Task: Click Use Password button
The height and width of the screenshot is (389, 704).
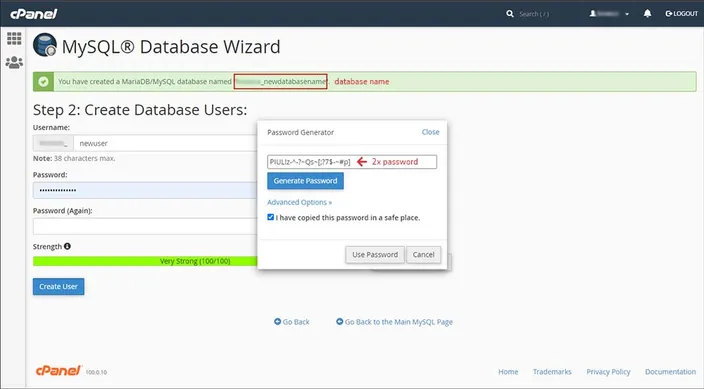Action: coord(375,255)
